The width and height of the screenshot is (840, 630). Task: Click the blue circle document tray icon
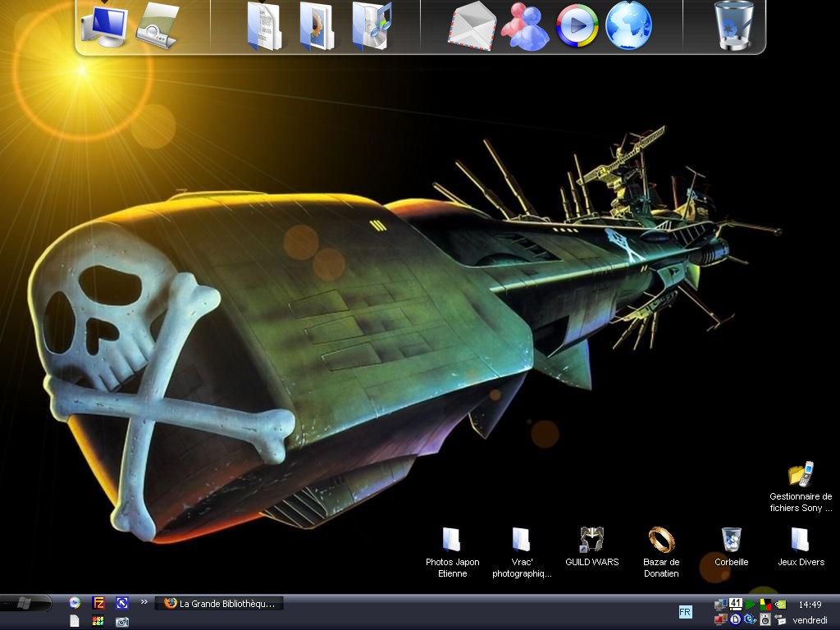[x=736, y=619]
